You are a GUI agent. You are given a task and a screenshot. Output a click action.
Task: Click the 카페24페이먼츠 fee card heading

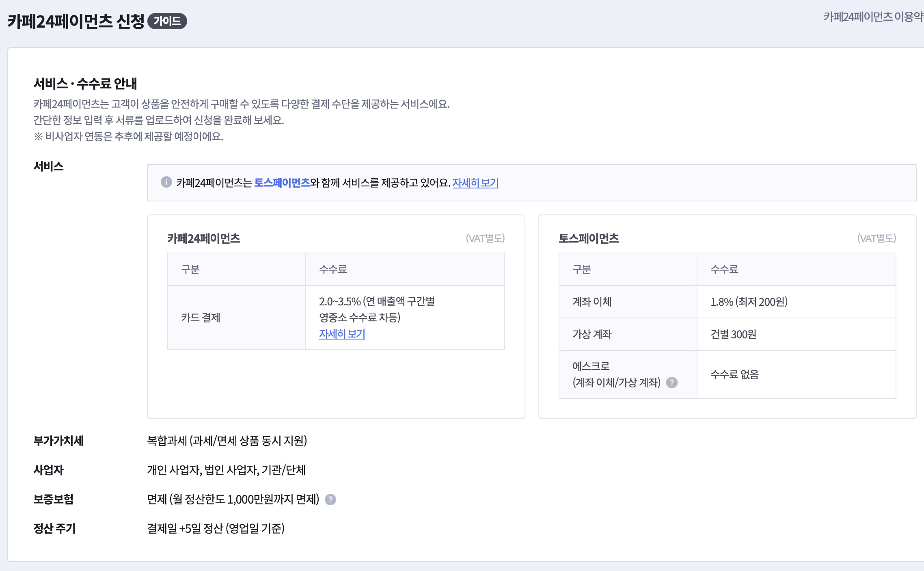tap(203, 238)
